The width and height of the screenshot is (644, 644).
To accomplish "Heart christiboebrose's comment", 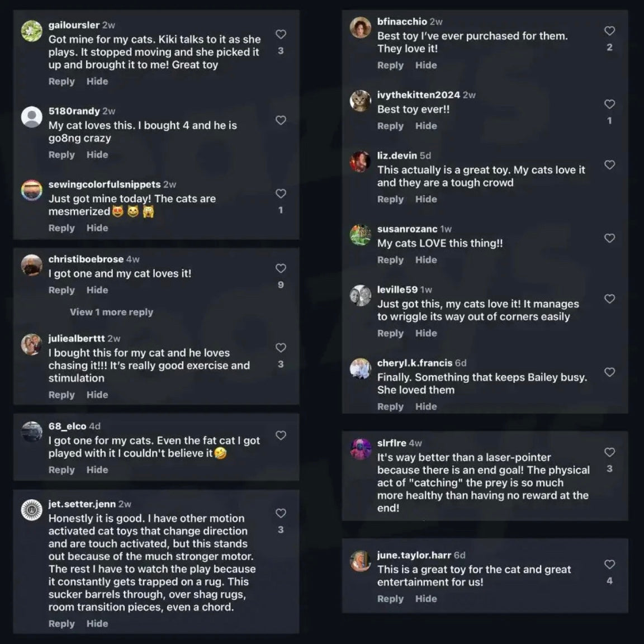I will [x=281, y=268].
